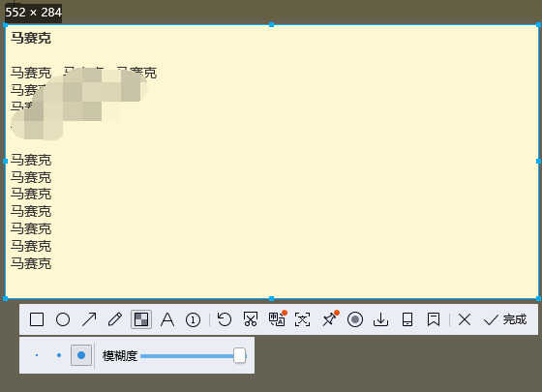Viewport: 542px width, 392px height.
Task: Pin the screenshot to screen
Action: [329, 318]
